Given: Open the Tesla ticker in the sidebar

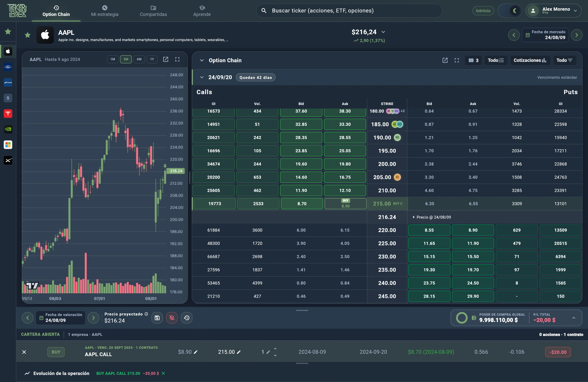Looking at the screenshot, I should pyautogui.click(x=8, y=114).
